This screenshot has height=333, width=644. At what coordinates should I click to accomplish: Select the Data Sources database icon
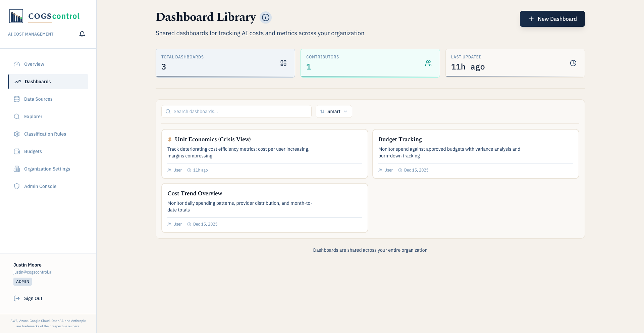17,99
